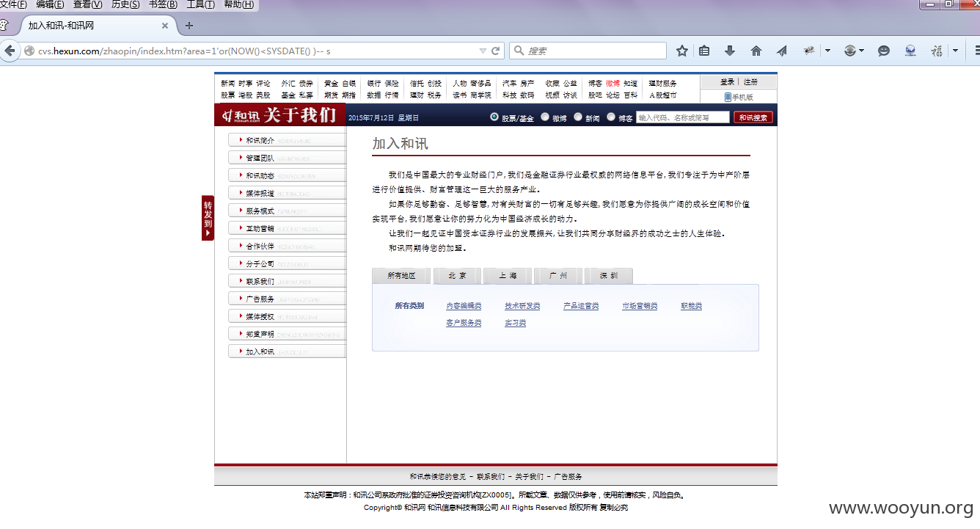Image resolution: width=980 pixels, height=529 pixels.
Task: Switch to the 北京 region tab
Action: (457, 276)
